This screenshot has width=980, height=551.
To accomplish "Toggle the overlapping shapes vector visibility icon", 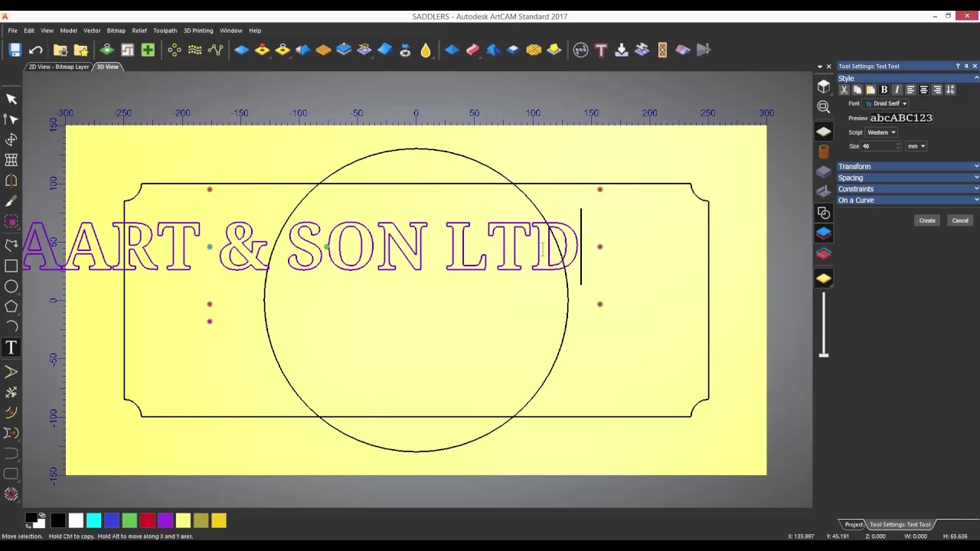I will click(x=824, y=213).
